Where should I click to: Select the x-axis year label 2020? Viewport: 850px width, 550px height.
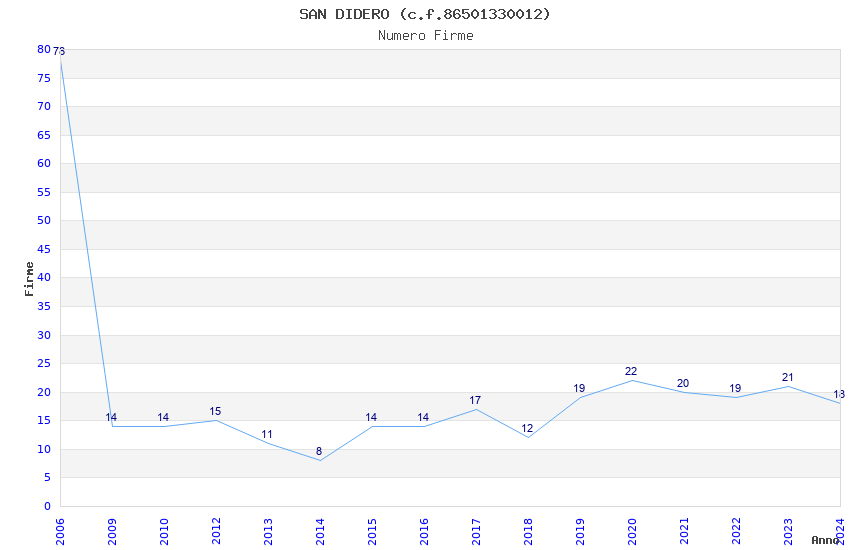pyautogui.click(x=632, y=532)
